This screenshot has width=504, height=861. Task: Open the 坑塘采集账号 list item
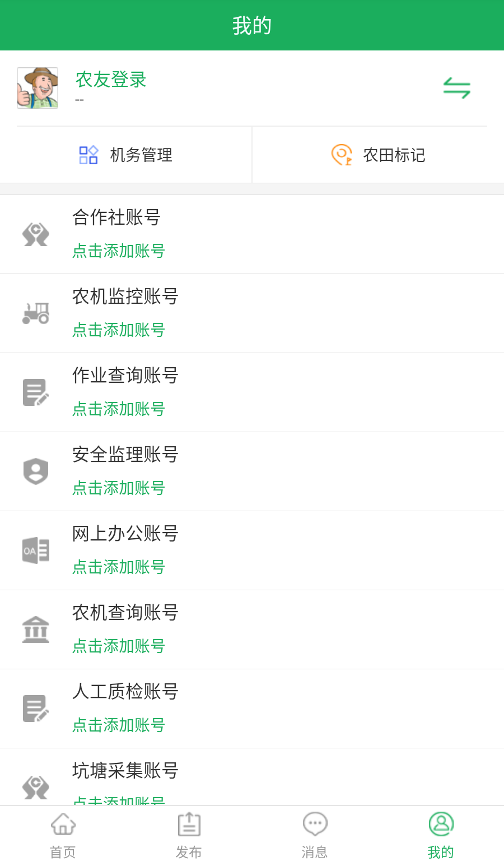tap(252, 777)
